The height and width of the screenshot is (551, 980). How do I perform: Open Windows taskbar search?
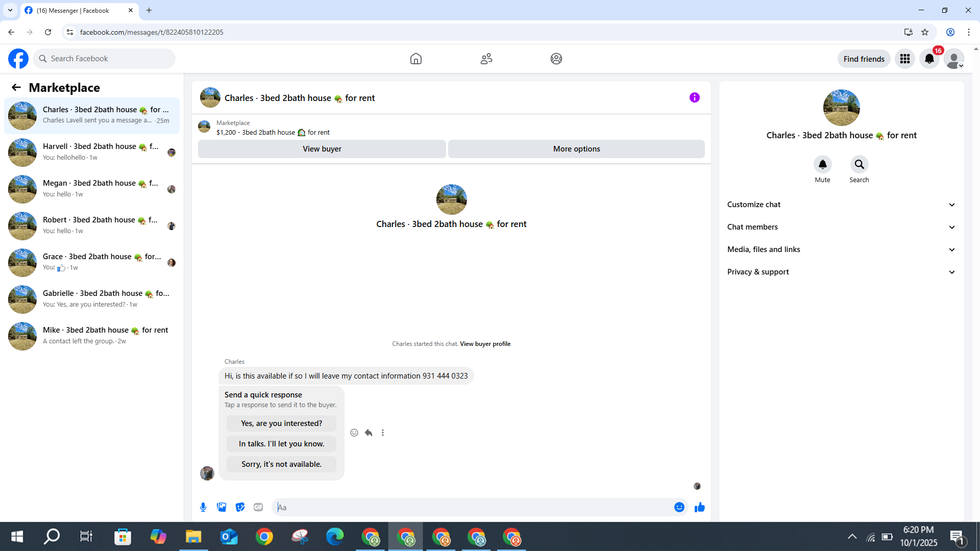click(x=52, y=537)
